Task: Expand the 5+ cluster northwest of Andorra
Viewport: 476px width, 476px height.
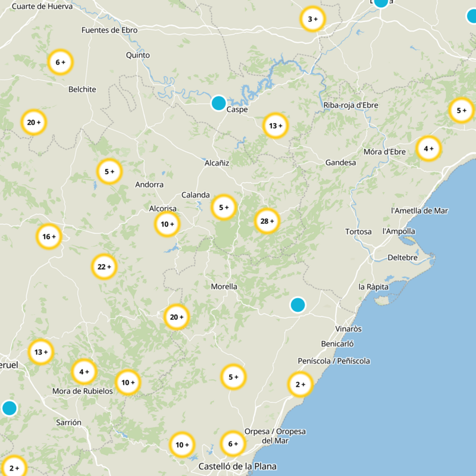Action: click(x=109, y=171)
